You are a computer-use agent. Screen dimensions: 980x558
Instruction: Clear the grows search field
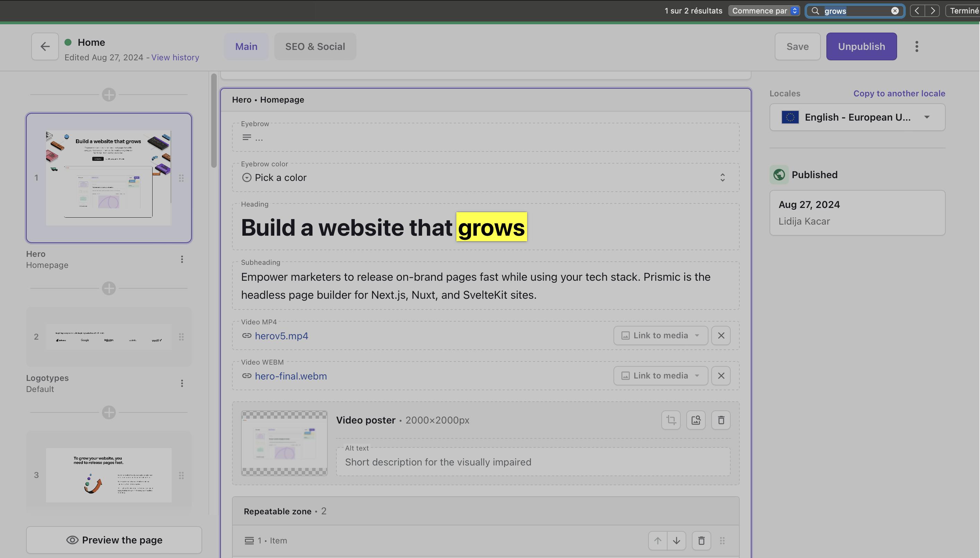pyautogui.click(x=894, y=11)
